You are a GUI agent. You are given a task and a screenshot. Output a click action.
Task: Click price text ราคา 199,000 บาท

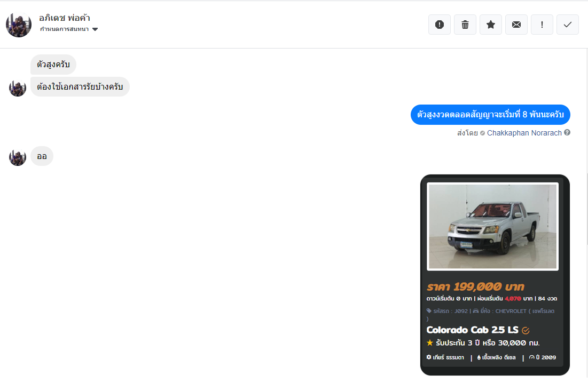click(475, 287)
